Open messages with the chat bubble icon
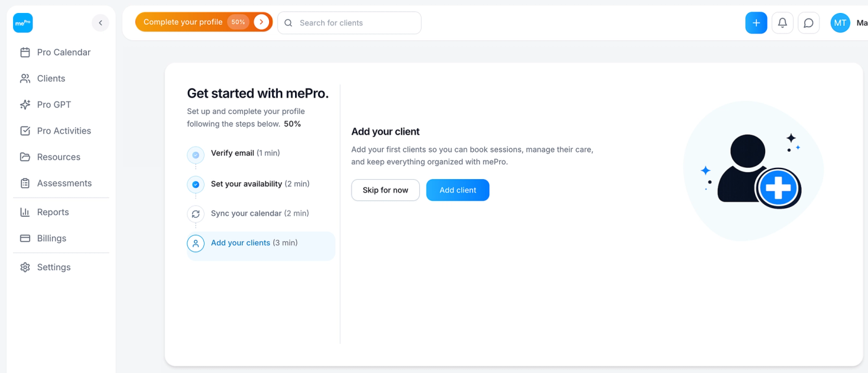This screenshot has width=868, height=373. point(808,23)
